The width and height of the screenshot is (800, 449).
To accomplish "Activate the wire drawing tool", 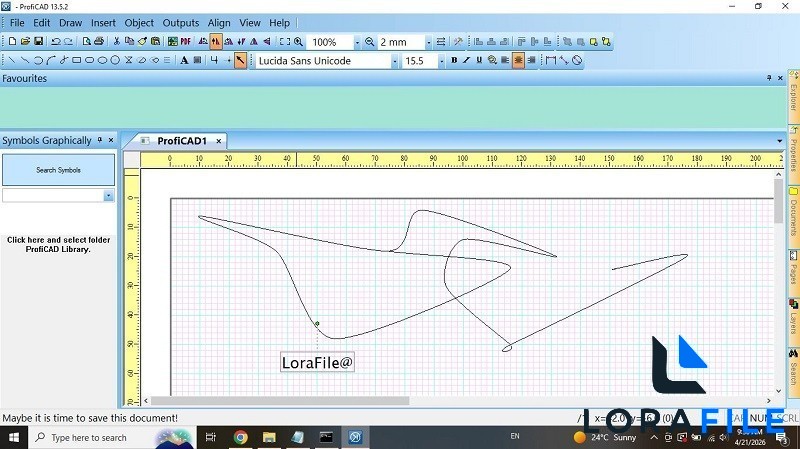I will click(x=214, y=60).
